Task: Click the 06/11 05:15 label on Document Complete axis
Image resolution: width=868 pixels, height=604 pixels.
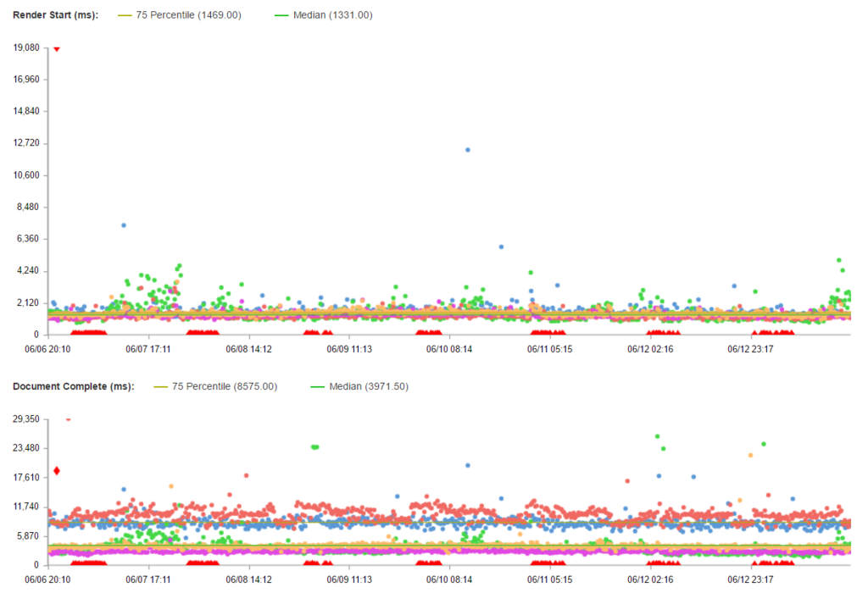Action: [549, 579]
